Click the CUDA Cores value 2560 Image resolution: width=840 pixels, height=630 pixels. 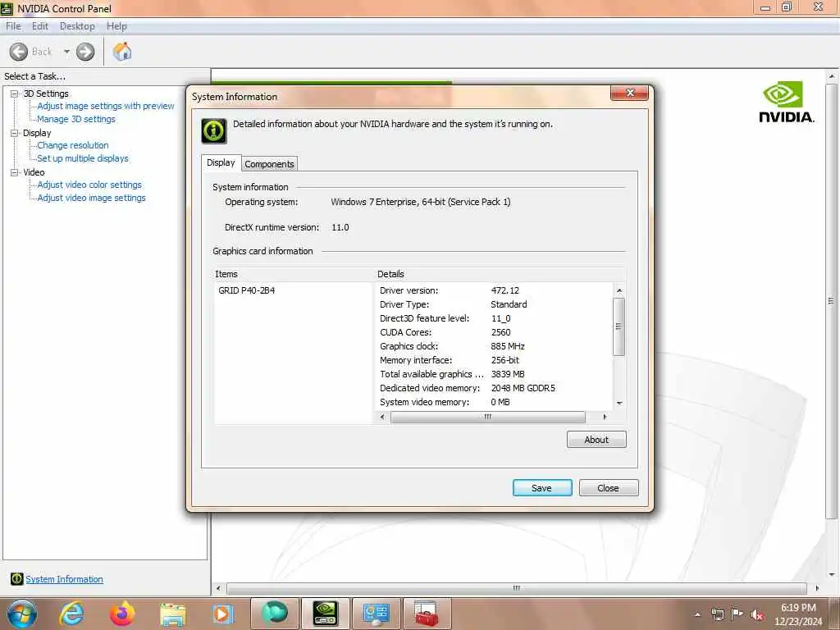pos(501,332)
